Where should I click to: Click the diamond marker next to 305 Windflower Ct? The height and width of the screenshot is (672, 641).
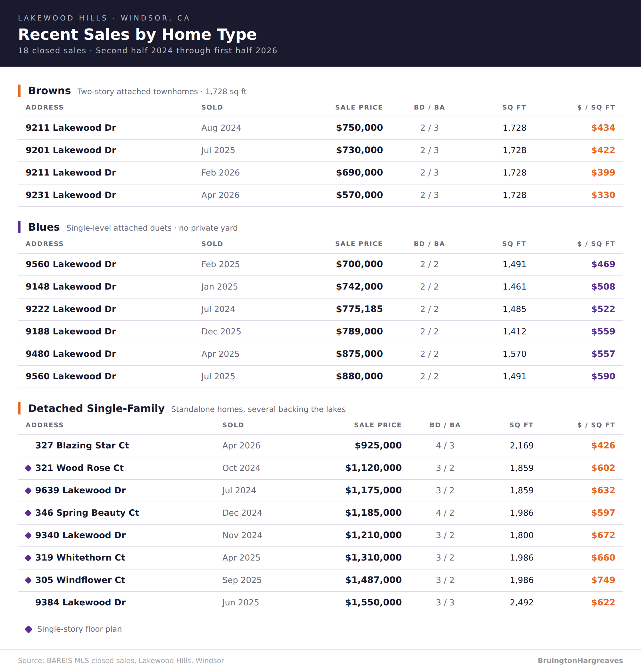[x=28, y=580]
